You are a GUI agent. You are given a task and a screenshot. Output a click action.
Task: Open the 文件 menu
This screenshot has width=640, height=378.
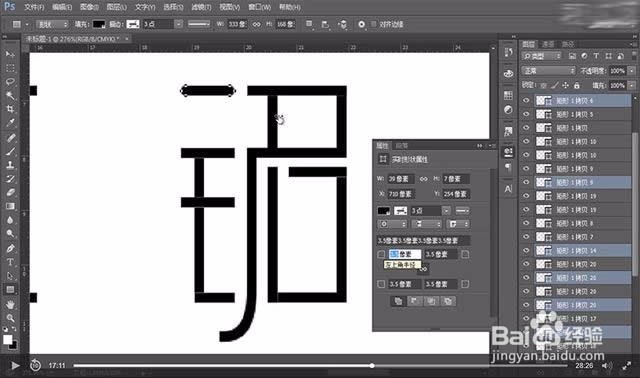click(34, 7)
